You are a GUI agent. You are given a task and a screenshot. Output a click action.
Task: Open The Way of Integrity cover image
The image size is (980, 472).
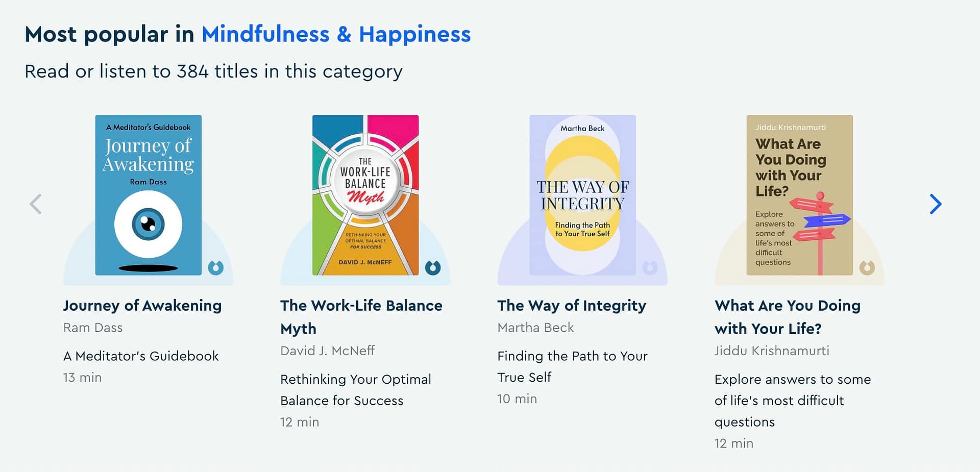(x=582, y=195)
